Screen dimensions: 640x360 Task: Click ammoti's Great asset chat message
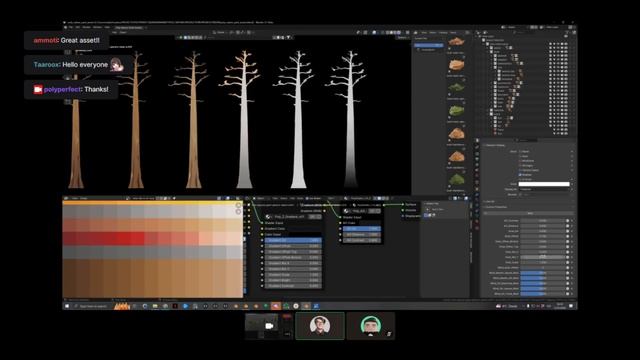coord(67,40)
